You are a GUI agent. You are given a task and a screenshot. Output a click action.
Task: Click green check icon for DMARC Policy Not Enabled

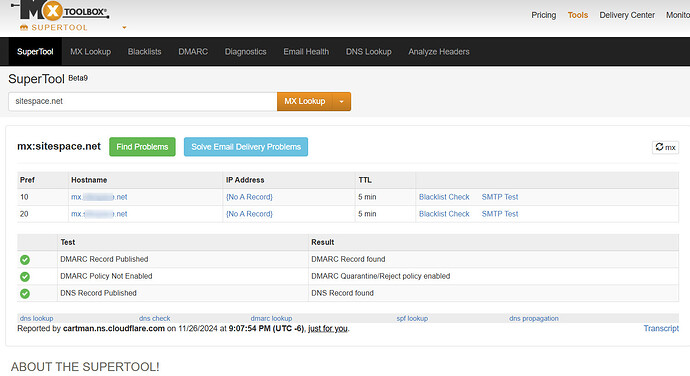[25, 276]
